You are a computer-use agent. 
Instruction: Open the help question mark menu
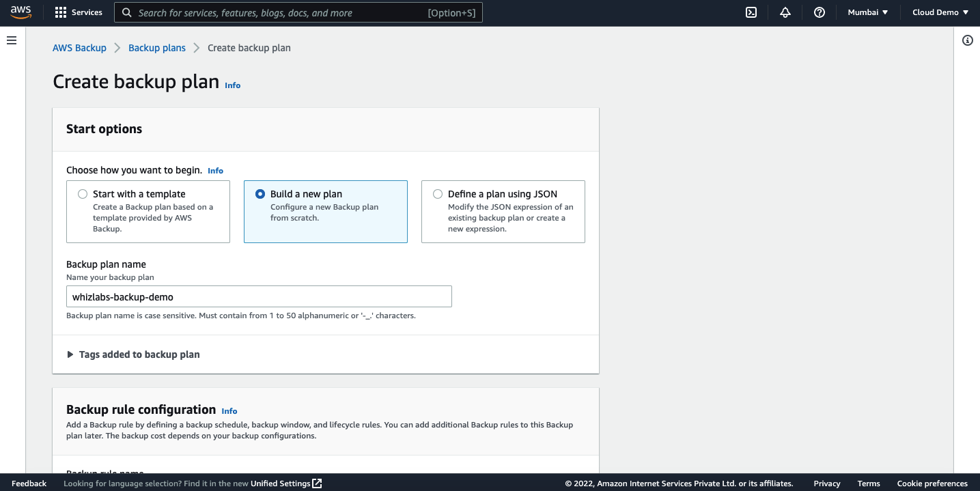pyautogui.click(x=820, y=12)
